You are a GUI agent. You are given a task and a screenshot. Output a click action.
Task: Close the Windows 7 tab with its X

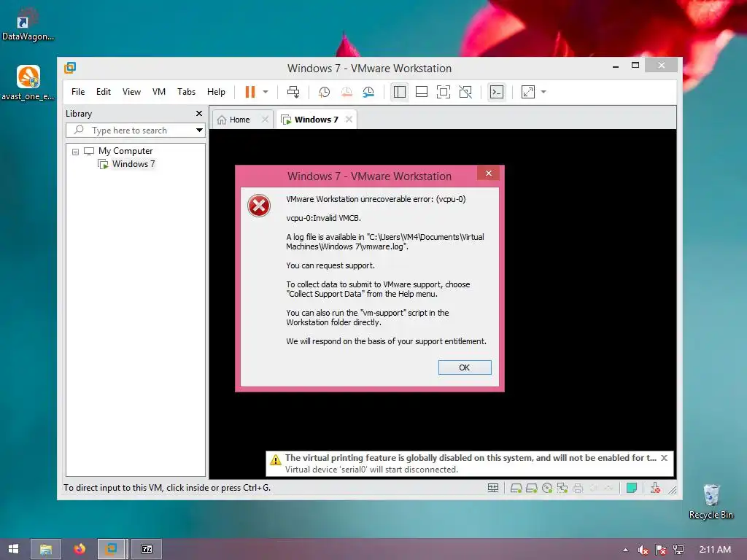pyautogui.click(x=349, y=120)
